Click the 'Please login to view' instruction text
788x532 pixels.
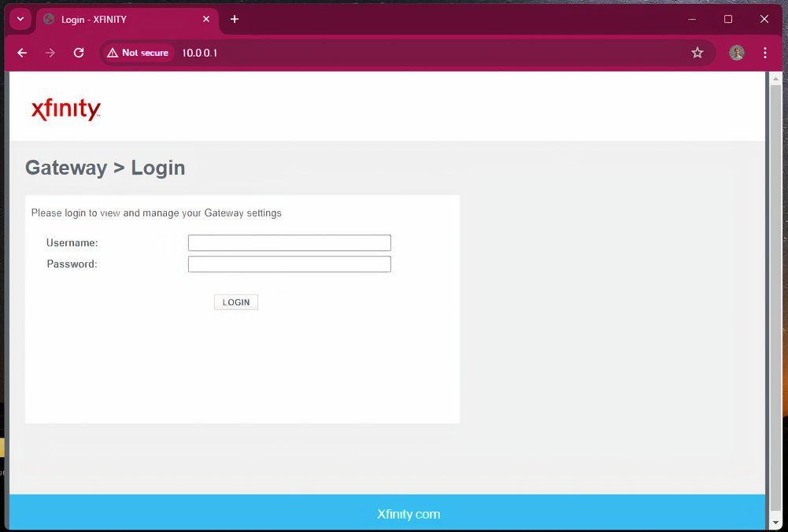coord(157,213)
